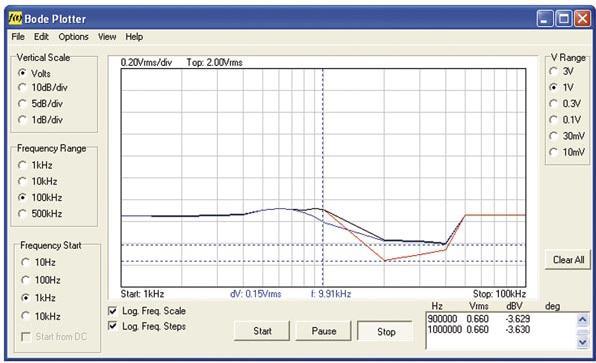Toggle Log. Freq. Scale checkbox
This screenshot has height=363, width=596.
(113, 311)
